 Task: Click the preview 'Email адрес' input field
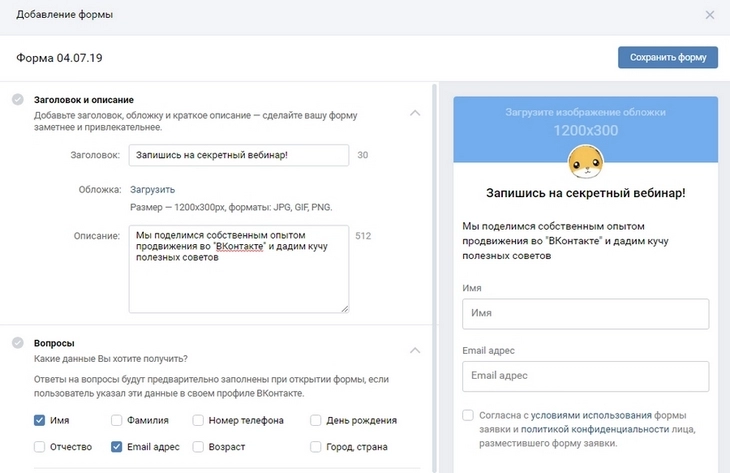coord(586,376)
